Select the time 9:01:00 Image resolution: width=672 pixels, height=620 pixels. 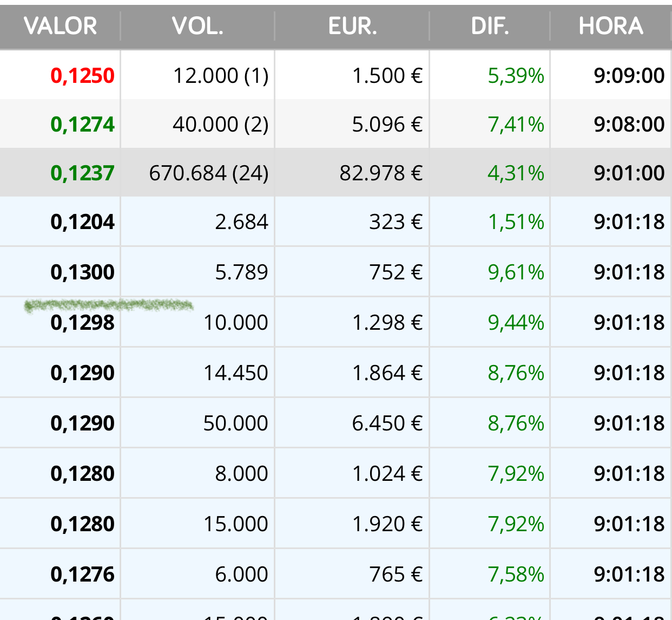[x=629, y=173]
